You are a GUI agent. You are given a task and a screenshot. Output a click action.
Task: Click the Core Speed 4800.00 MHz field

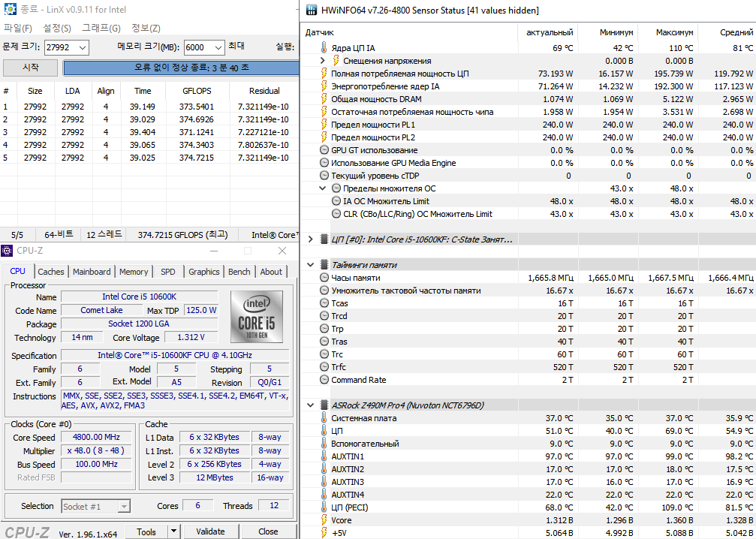(95, 437)
